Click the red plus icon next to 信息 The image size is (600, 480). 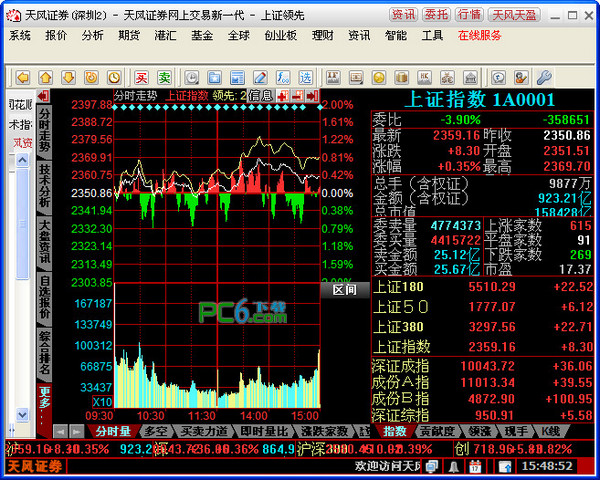pos(283,96)
